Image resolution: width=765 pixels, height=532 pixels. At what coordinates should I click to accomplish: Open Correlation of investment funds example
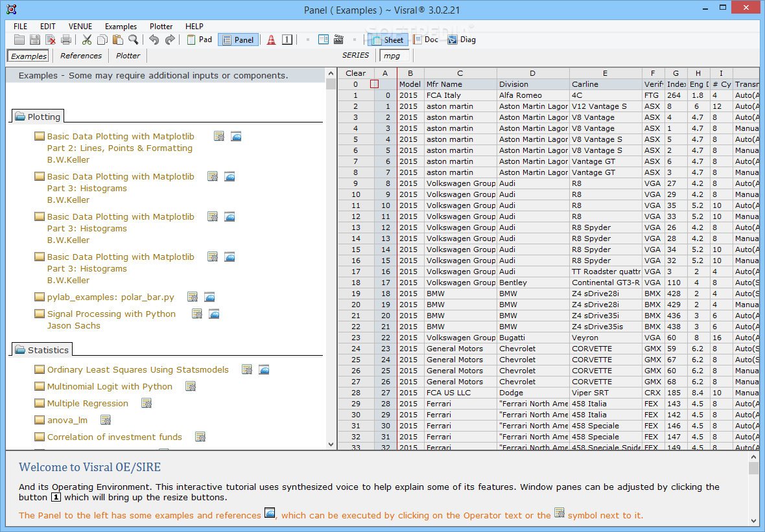pos(115,437)
